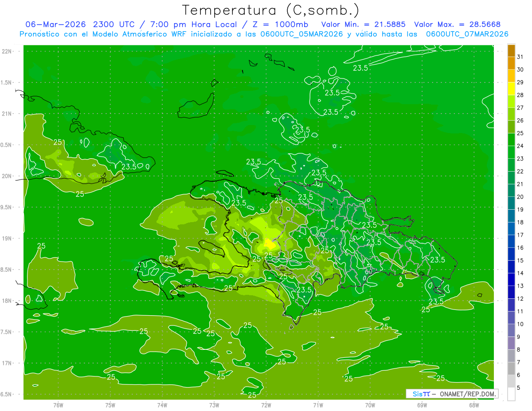Click longitude axis label "70W"

pyautogui.click(x=370, y=405)
